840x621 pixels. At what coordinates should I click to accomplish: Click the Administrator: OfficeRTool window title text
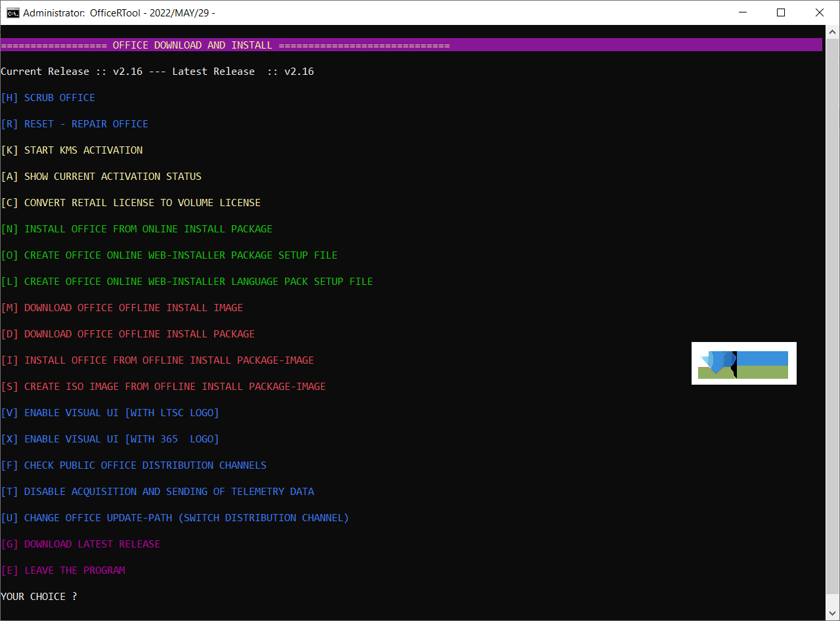pos(119,12)
